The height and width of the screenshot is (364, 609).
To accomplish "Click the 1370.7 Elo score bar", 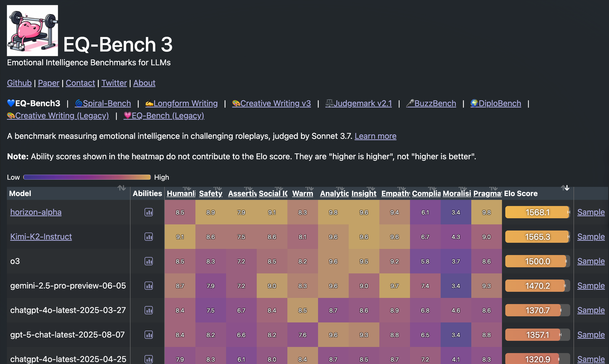I will [x=537, y=310].
